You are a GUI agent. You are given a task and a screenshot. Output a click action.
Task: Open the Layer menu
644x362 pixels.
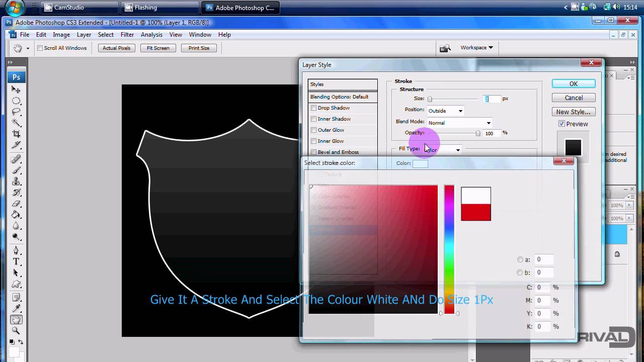pyautogui.click(x=84, y=35)
